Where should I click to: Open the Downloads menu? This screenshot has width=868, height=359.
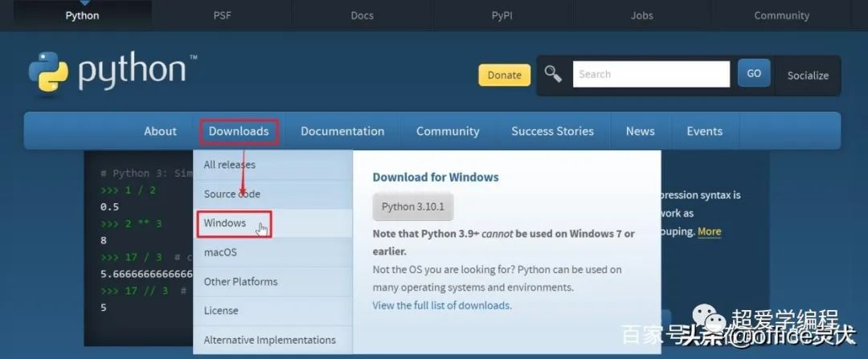[239, 132]
